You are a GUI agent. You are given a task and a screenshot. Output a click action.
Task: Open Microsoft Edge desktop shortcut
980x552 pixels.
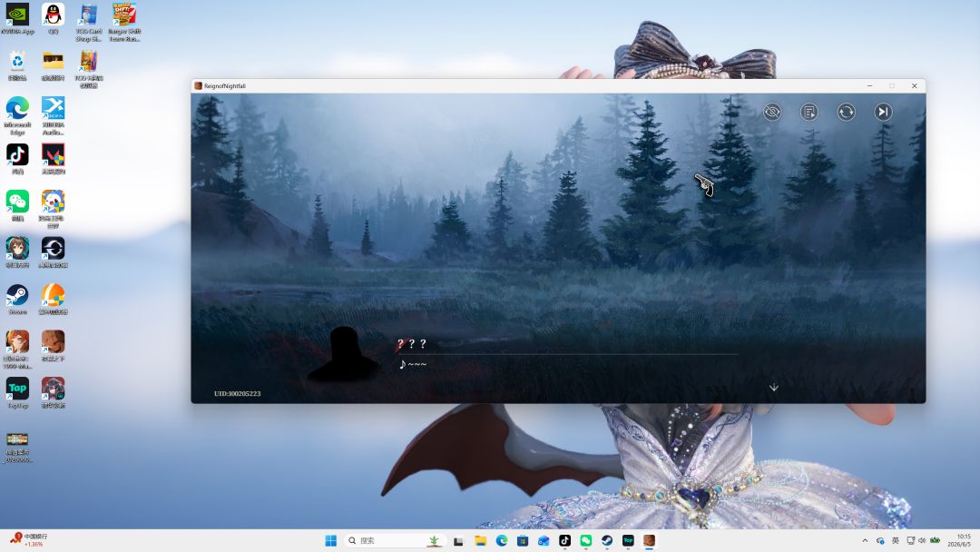tap(17, 116)
